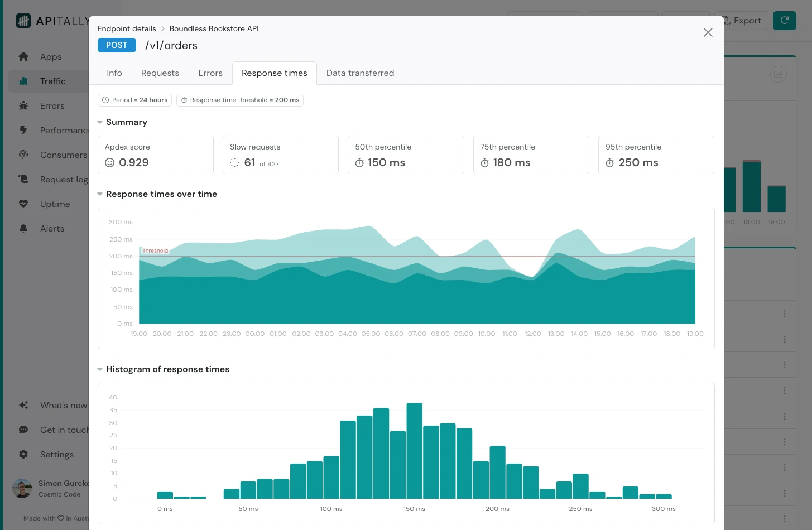Click the Export button
Screen dimensions: 812x530
[x=741, y=20]
